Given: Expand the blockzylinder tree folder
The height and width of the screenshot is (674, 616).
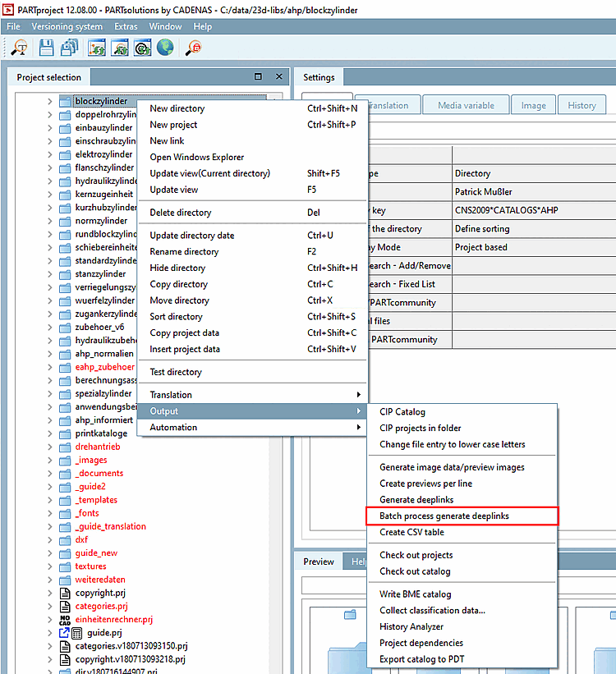Looking at the screenshot, I should coord(49,102).
